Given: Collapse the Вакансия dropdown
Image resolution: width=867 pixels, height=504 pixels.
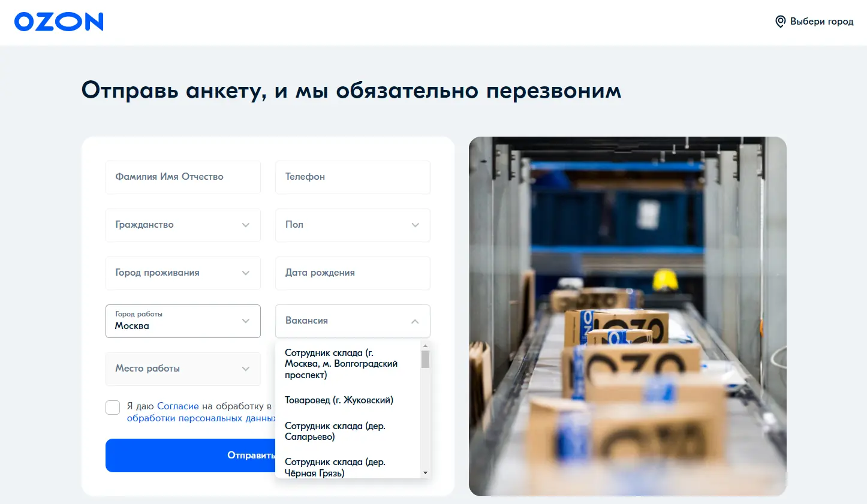Looking at the screenshot, I should tap(353, 321).
